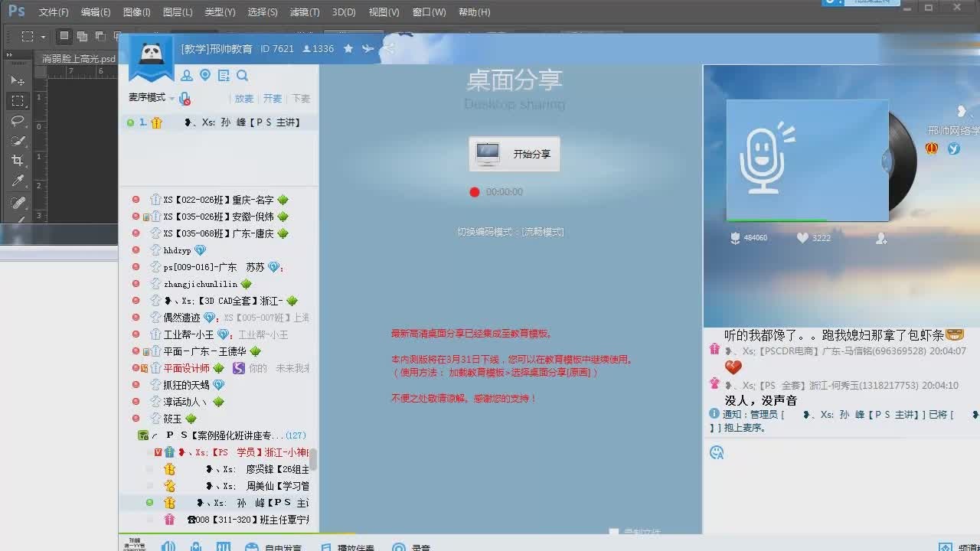Click the record icon next to 录音
Viewport: 980px width, 551px height.
pyautogui.click(x=398, y=547)
